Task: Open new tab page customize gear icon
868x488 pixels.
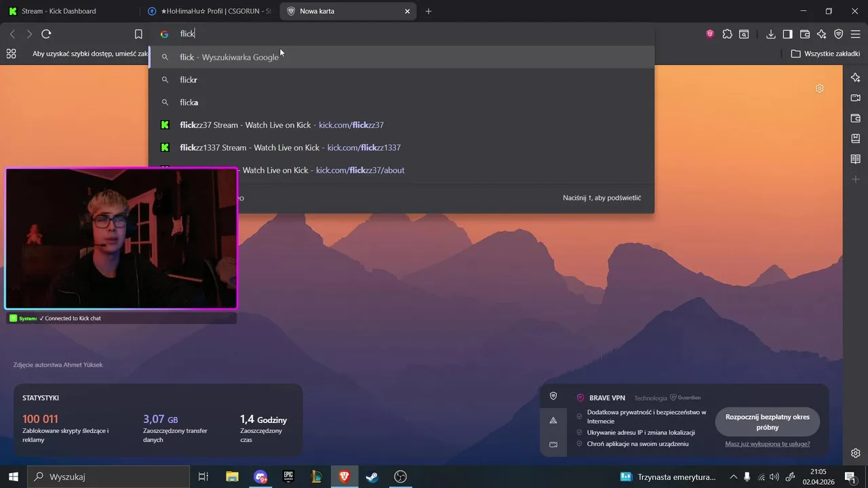Action: point(820,88)
